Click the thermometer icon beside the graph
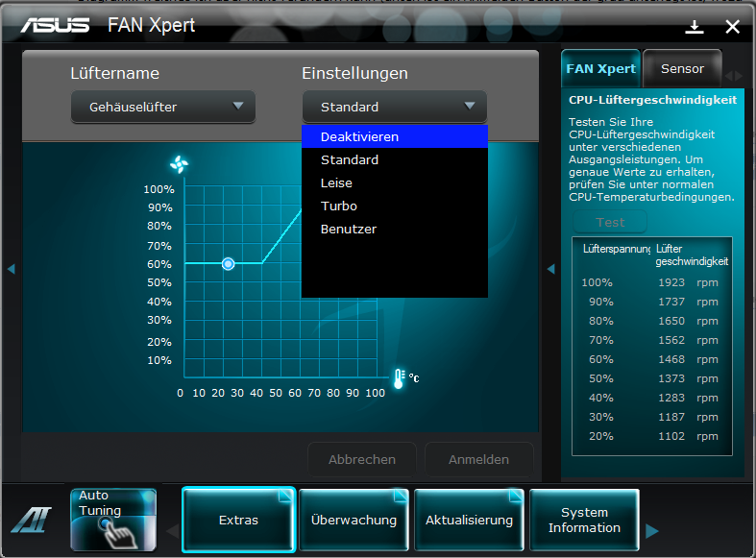 pyautogui.click(x=399, y=378)
